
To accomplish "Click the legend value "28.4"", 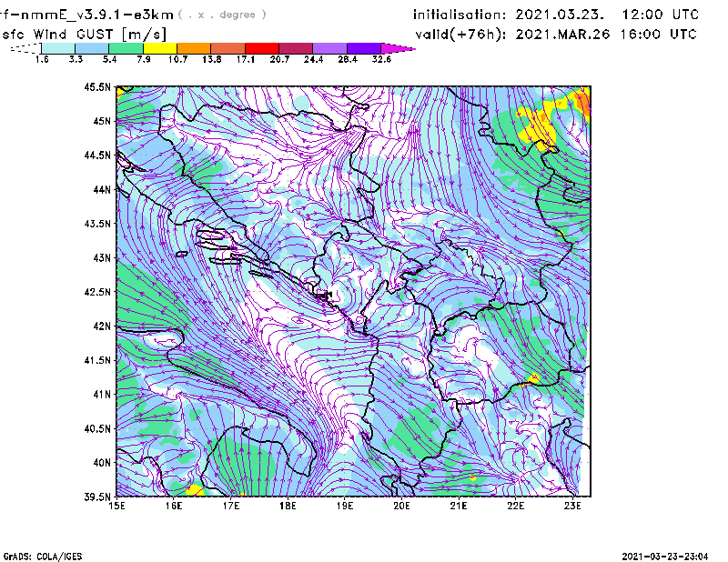I will tap(348, 59).
